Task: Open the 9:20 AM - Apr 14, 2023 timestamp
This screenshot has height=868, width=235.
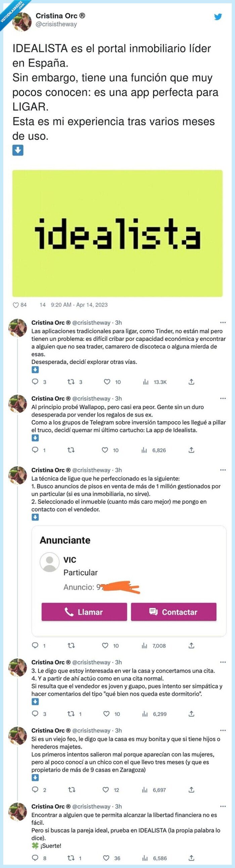Action: pyautogui.click(x=79, y=305)
